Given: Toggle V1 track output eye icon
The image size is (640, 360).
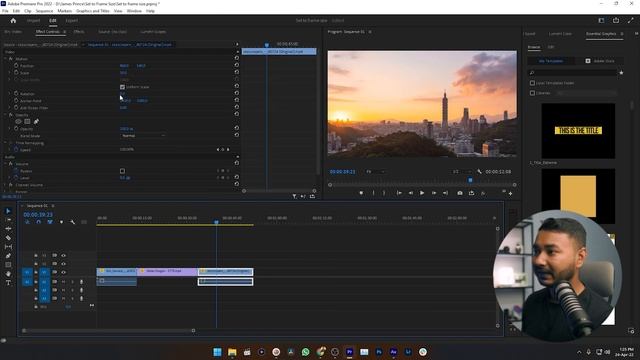Looking at the screenshot, I should click(63, 272).
